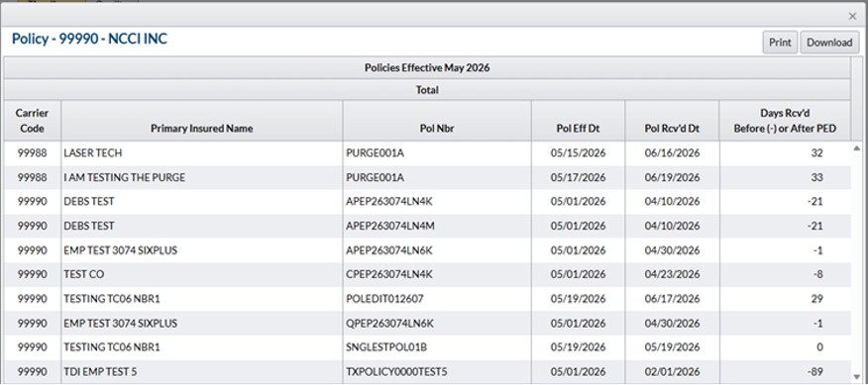Select the TEST CO insured name
The width and height of the screenshot is (868, 385).
click(x=83, y=274)
